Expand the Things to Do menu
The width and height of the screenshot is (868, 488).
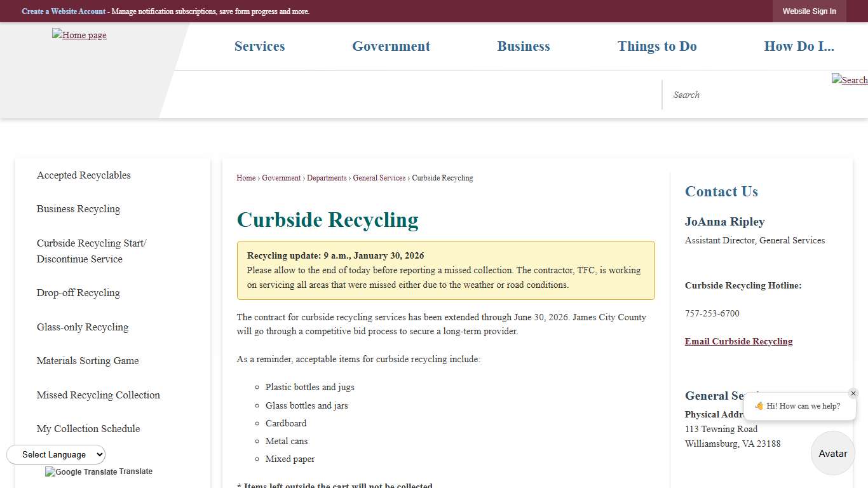(x=657, y=46)
